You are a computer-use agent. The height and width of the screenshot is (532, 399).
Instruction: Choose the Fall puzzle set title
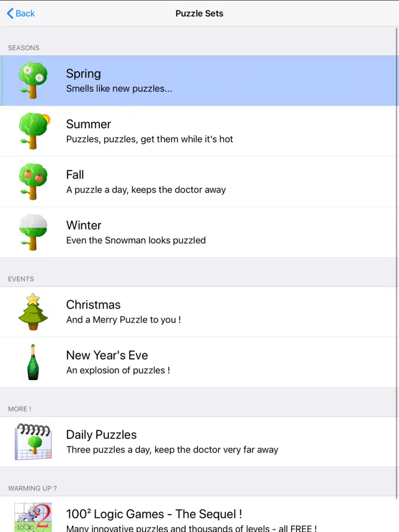(75, 175)
